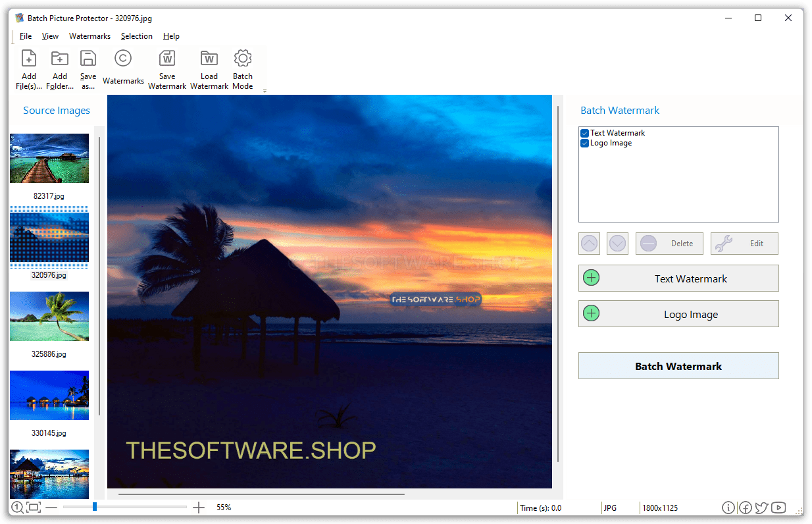Click the JPG format status entry
Screen dimensions: 812x524
tap(610, 508)
